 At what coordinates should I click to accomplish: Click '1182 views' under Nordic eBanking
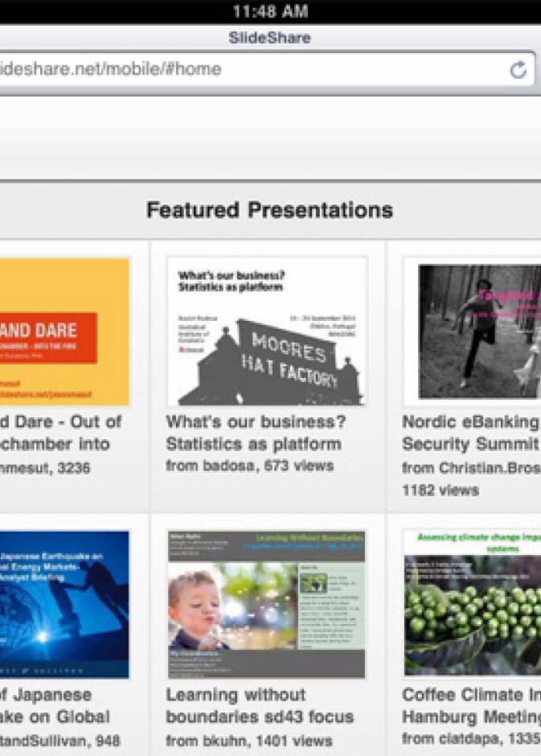coord(441,491)
